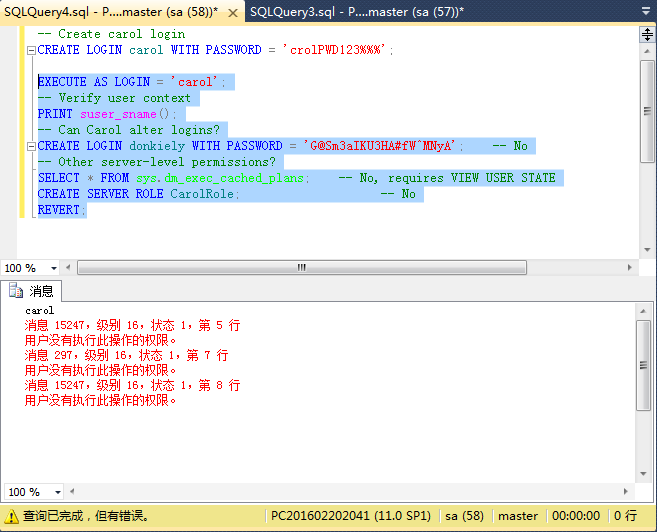This screenshot has width=657, height=532.
Task: Click the warning icon in status bar
Action: tap(11, 516)
